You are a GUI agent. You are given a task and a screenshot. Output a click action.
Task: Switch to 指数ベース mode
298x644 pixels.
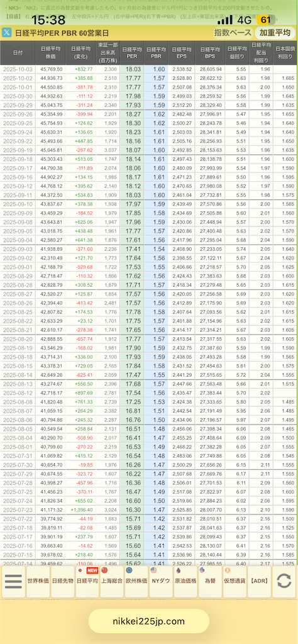pyautogui.click(x=232, y=33)
